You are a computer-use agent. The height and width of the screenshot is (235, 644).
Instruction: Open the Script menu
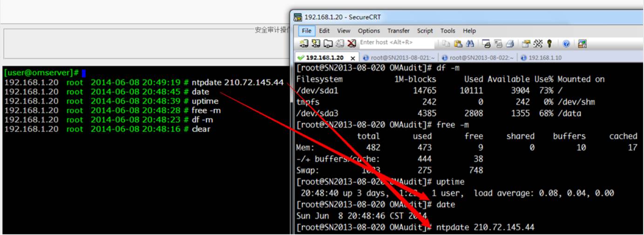(425, 31)
